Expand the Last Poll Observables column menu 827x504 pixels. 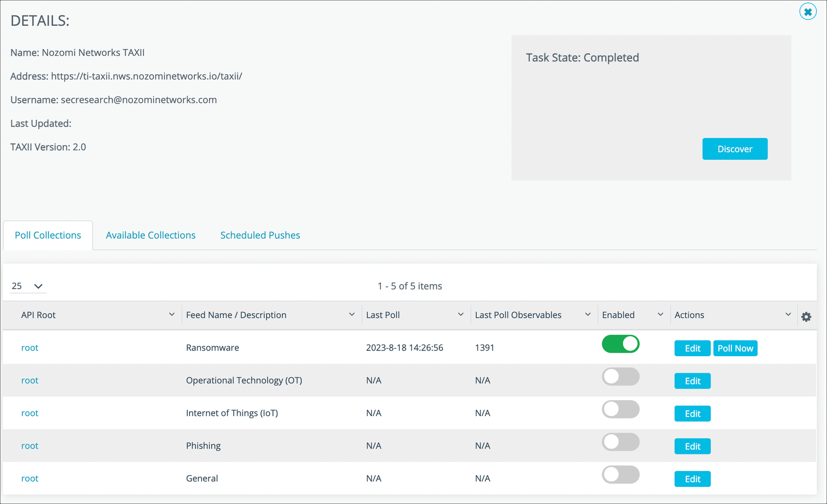(x=588, y=314)
